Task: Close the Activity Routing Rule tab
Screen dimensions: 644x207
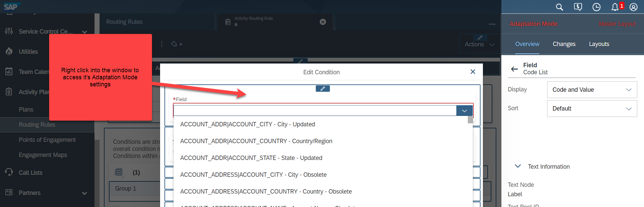Action: [323, 22]
